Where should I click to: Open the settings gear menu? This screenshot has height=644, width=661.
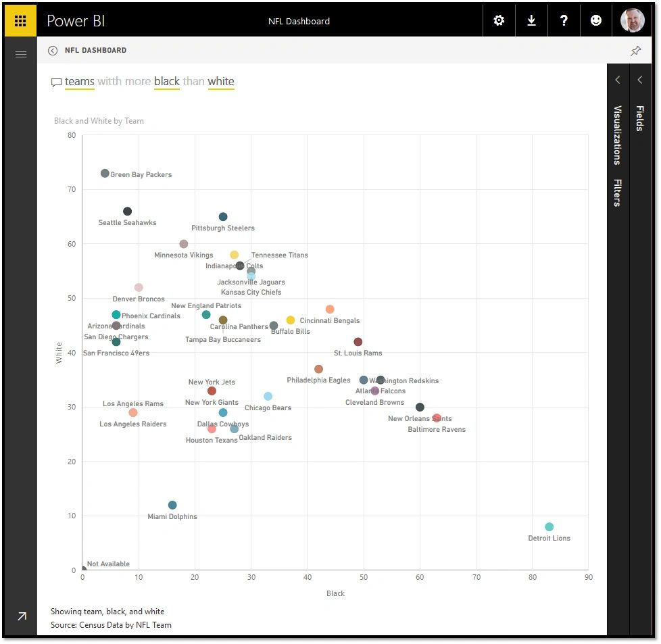coord(499,20)
